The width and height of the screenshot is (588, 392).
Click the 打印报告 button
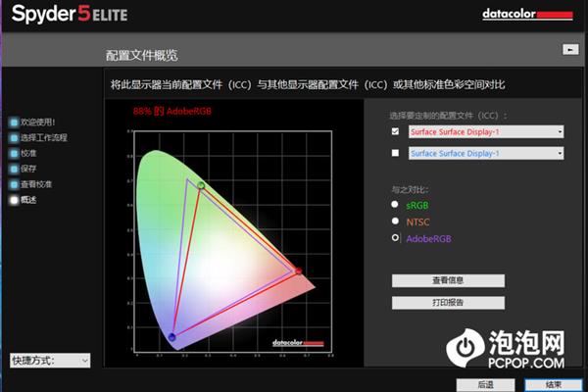pyautogui.click(x=448, y=303)
